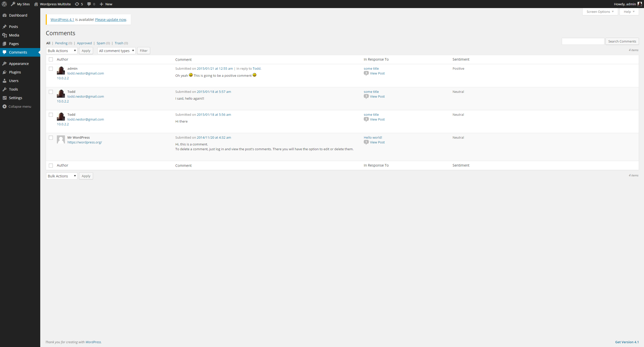The width and height of the screenshot is (644, 347).
Task: Expand the Screen Options panel
Action: 600,12
